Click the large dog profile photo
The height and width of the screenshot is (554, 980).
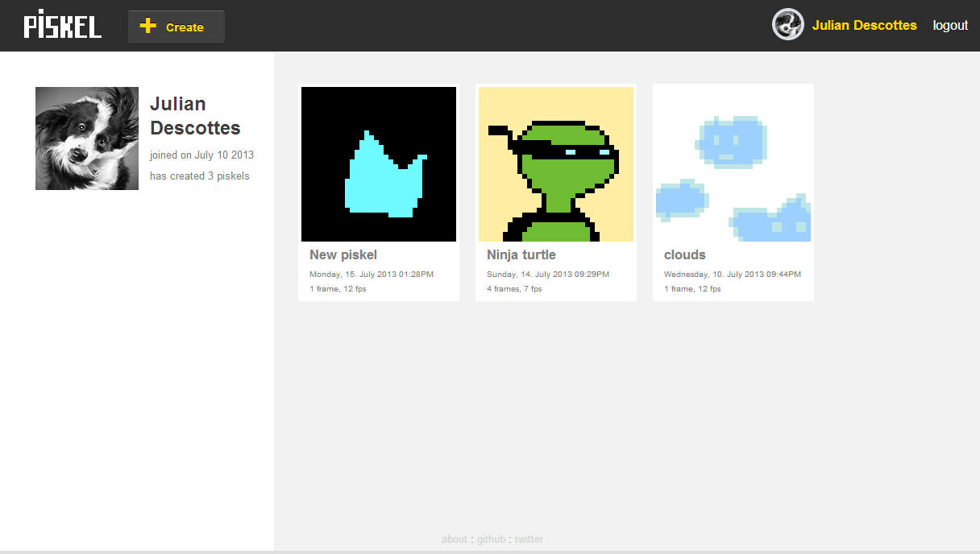pyautogui.click(x=87, y=138)
